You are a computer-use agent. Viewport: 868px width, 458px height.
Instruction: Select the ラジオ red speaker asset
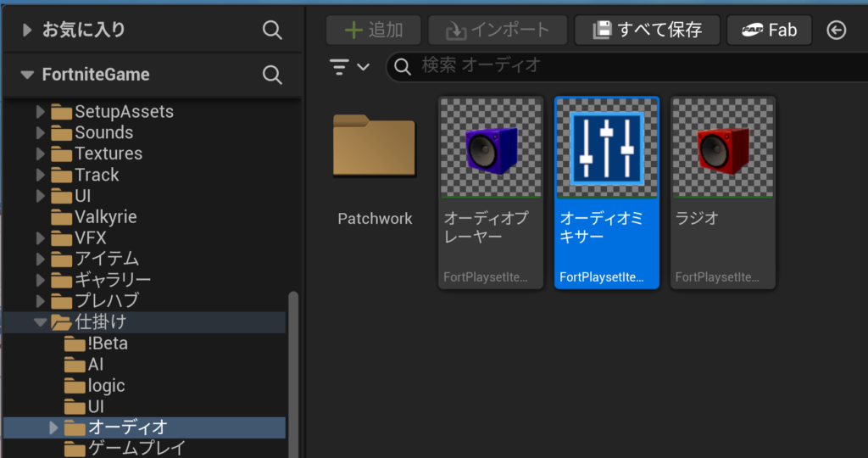click(723, 193)
